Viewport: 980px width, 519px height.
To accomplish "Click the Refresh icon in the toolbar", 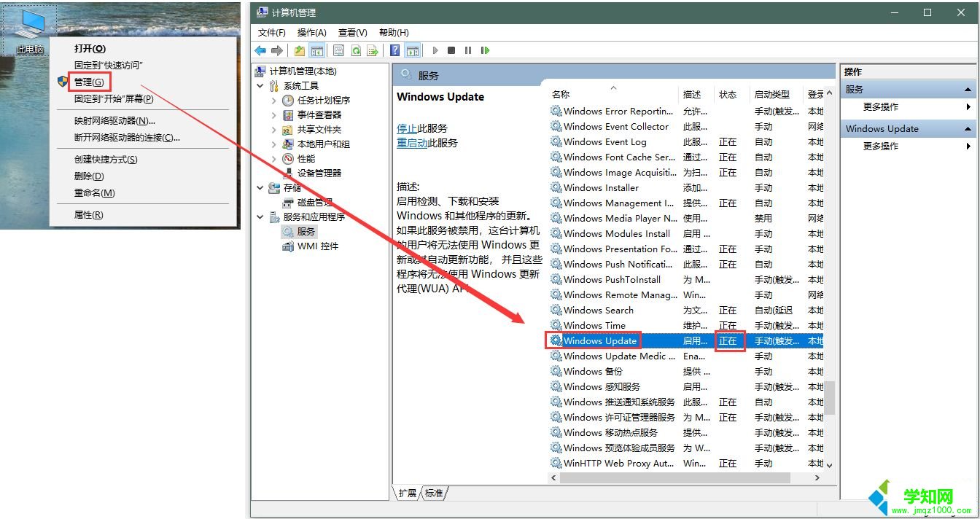I will pyautogui.click(x=355, y=50).
